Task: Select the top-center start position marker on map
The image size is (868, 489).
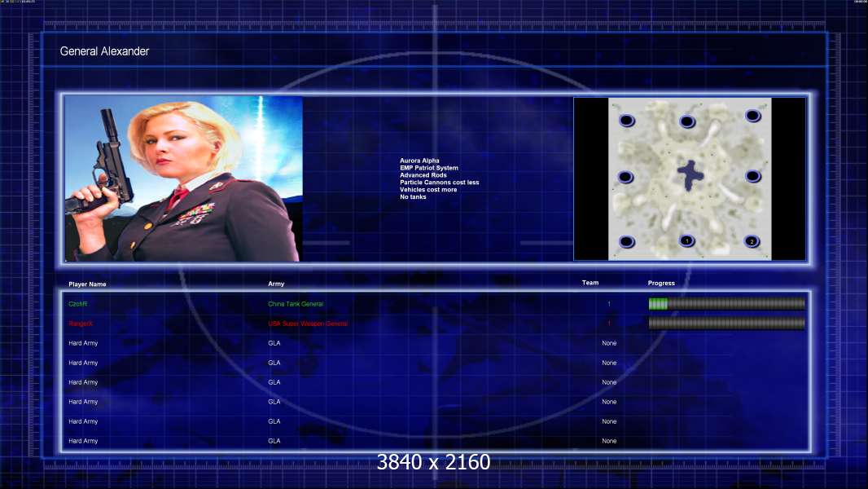Action: coord(687,121)
